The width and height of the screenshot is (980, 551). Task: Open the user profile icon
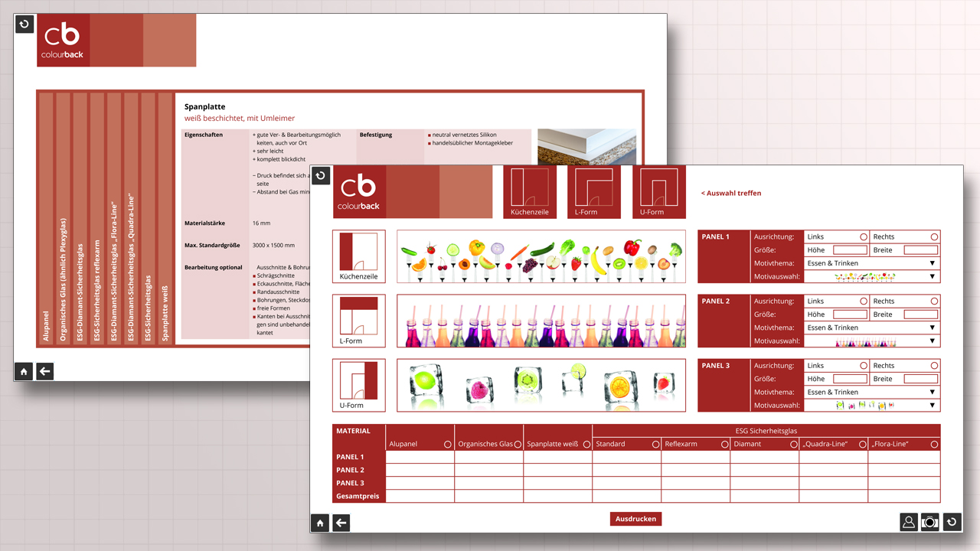pos(909,522)
